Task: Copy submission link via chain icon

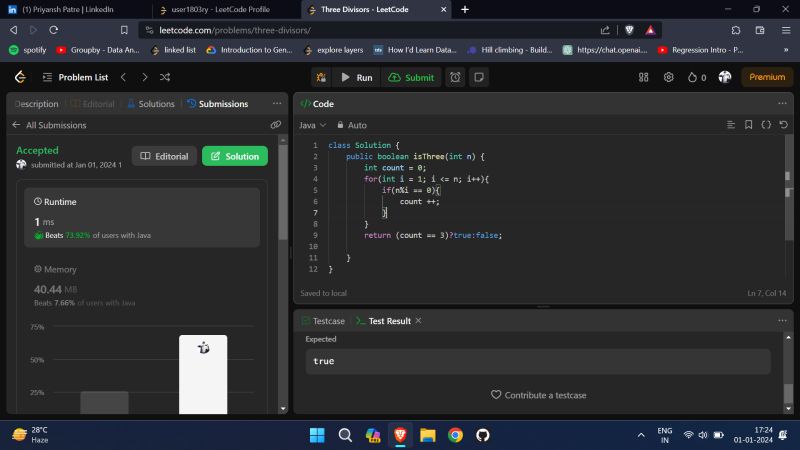Action: 275,125
